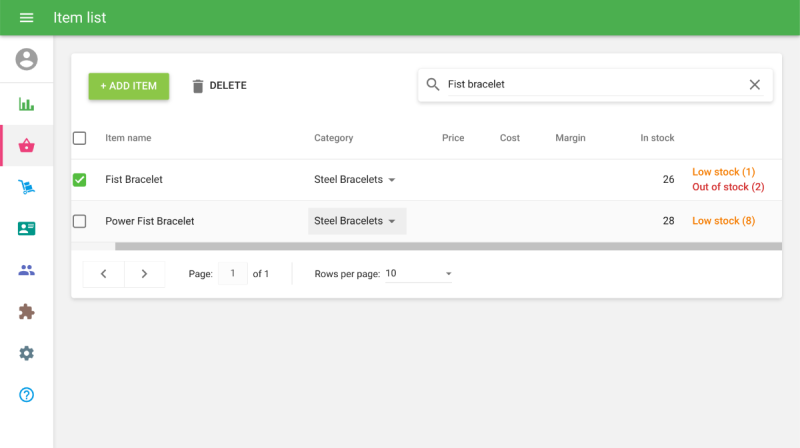Check the Power Fist Bracelet checkbox
Viewport: 800px width, 448px height.
[x=80, y=221]
